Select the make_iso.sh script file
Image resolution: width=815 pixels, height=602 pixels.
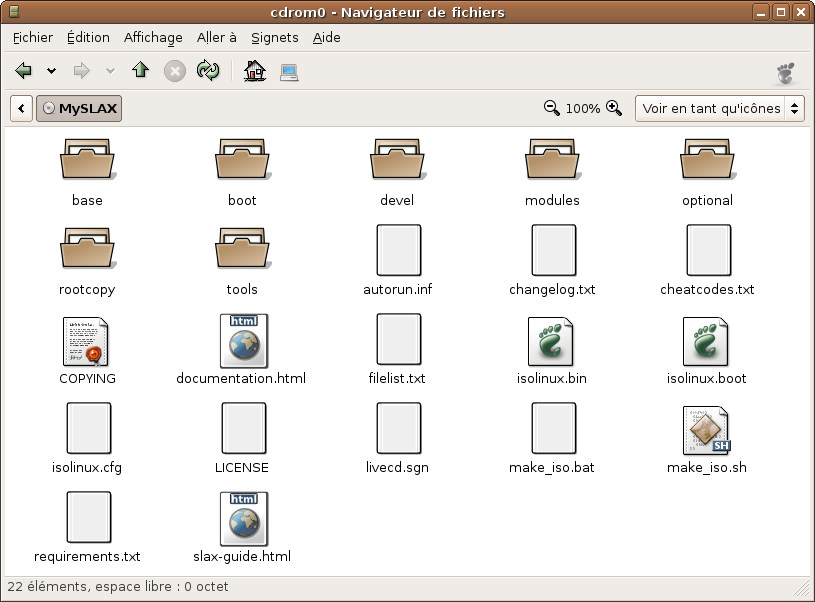tap(706, 431)
